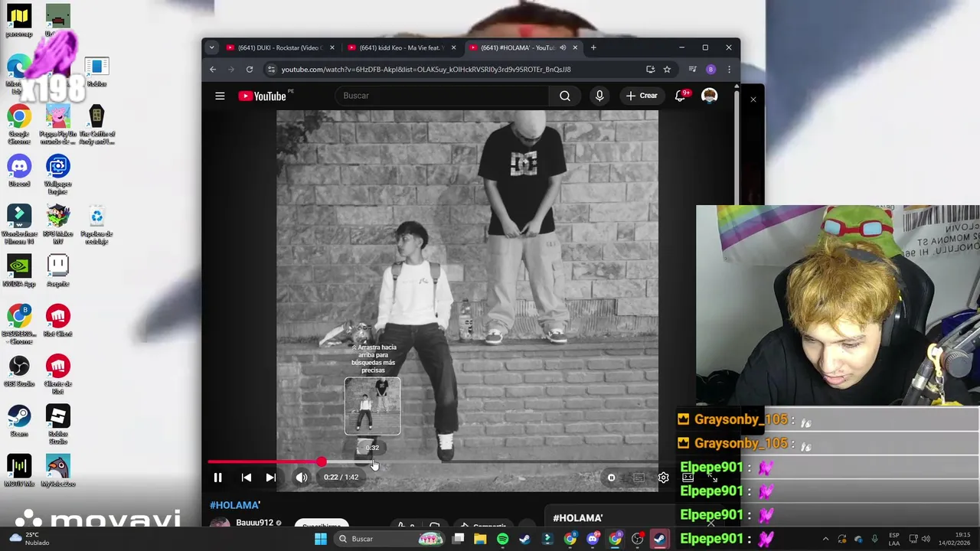Viewport: 980px width, 551px height.
Task: Switch player to theater mode
Action: (x=688, y=478)
